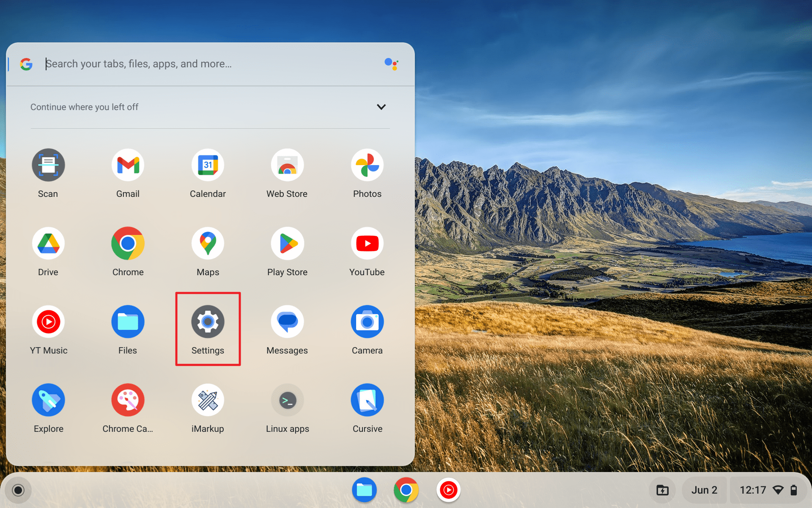Open the Settings app
The width and height of the screenshot is (812, 508).
(208, 322)
